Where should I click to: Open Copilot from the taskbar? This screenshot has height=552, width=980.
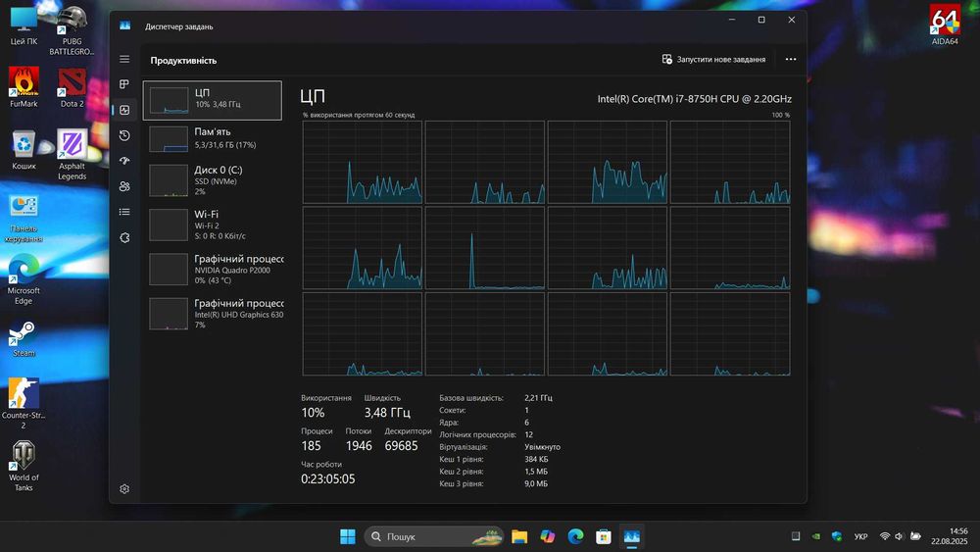point(548,536)
